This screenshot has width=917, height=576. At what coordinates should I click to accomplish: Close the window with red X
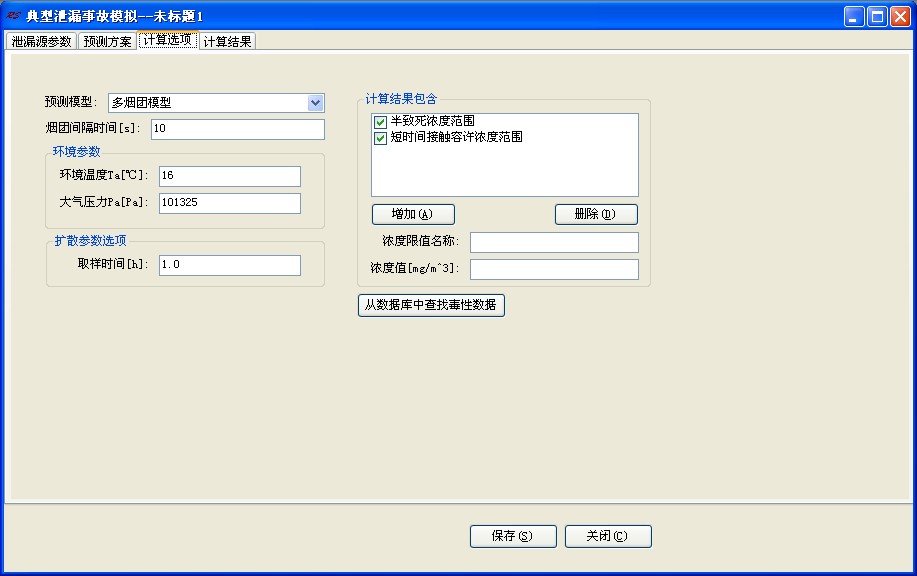(x=900, y=16)
